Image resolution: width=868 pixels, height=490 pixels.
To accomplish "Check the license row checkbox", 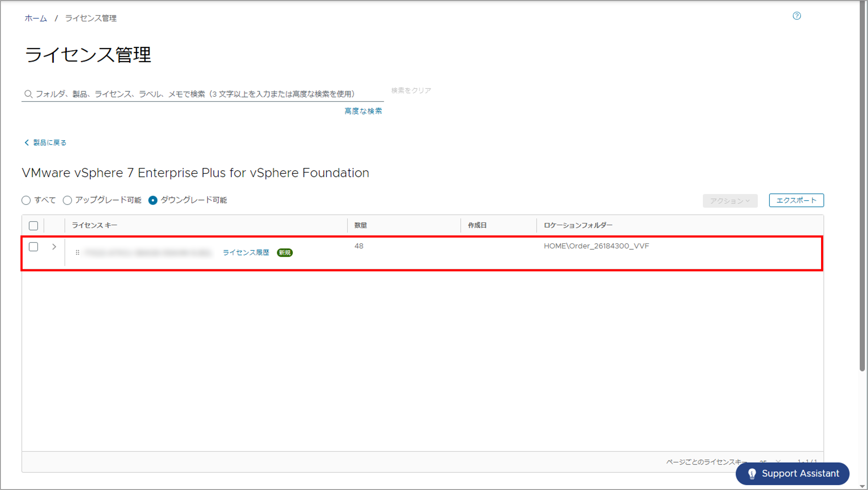I will pyautogui.click(x=33, y=247).
